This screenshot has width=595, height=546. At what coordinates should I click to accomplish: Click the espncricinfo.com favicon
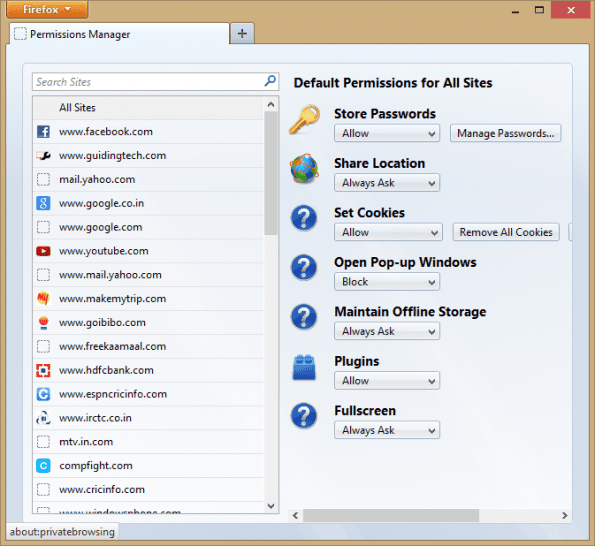[43, 394]
